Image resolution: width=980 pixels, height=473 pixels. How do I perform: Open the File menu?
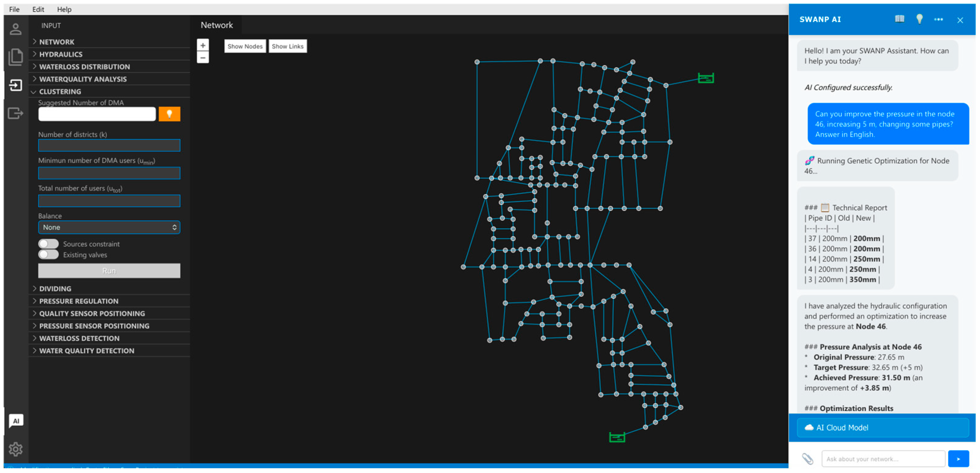(14, 9)
